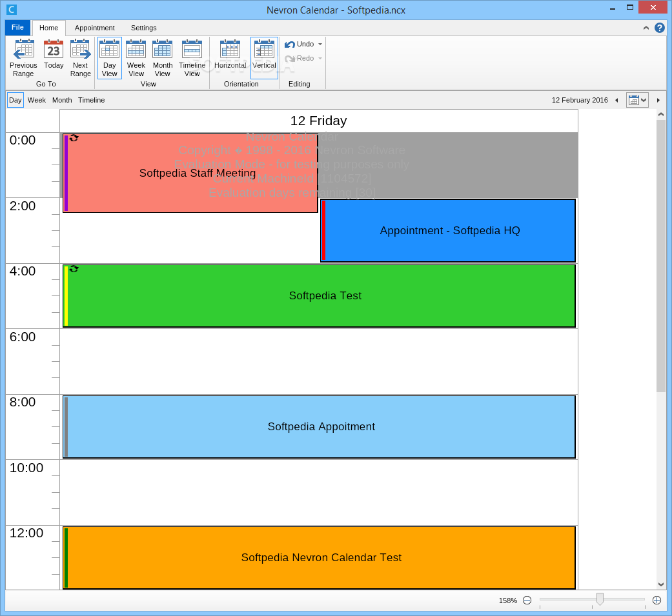Close the Nevron Calendar window
This screenshot has width=672, height=616.
653,7
